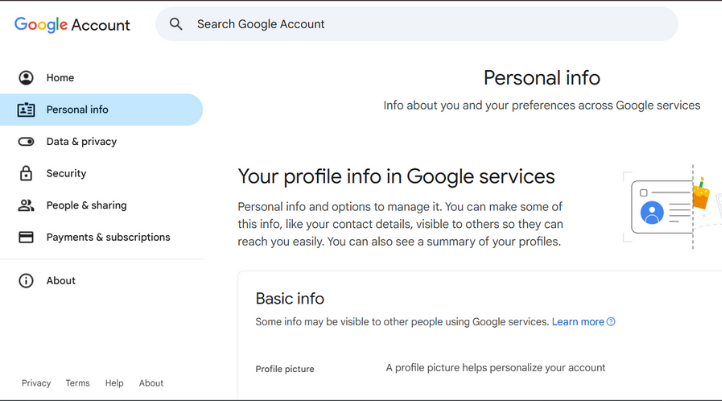
Task: Click the People & sharing icon
Action: coord(26,205)
